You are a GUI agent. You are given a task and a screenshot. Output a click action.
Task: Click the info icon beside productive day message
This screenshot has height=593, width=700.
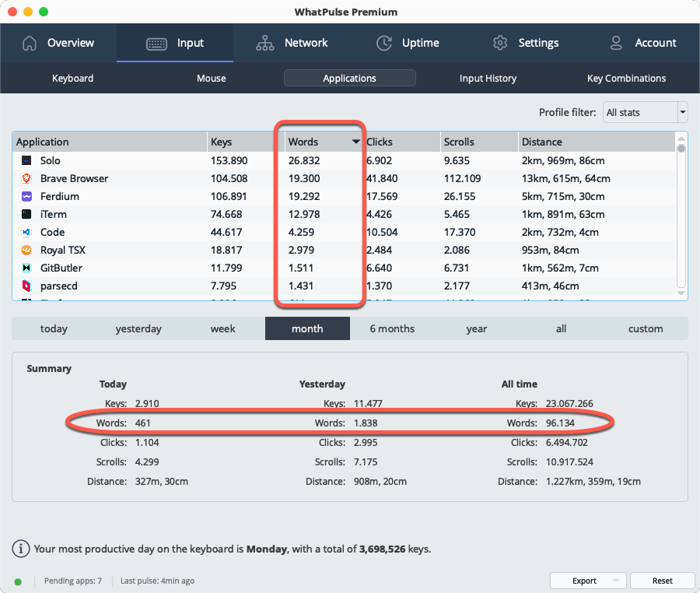20,549
